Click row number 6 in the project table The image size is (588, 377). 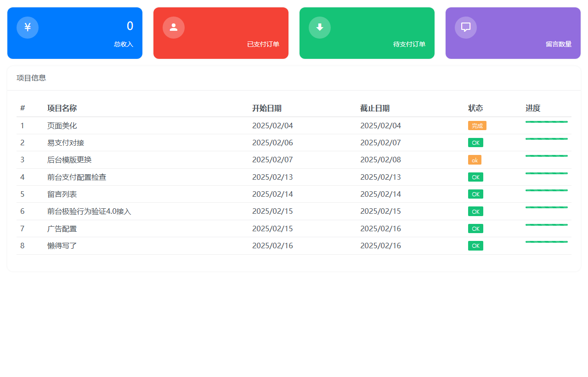tap(23, 211)
